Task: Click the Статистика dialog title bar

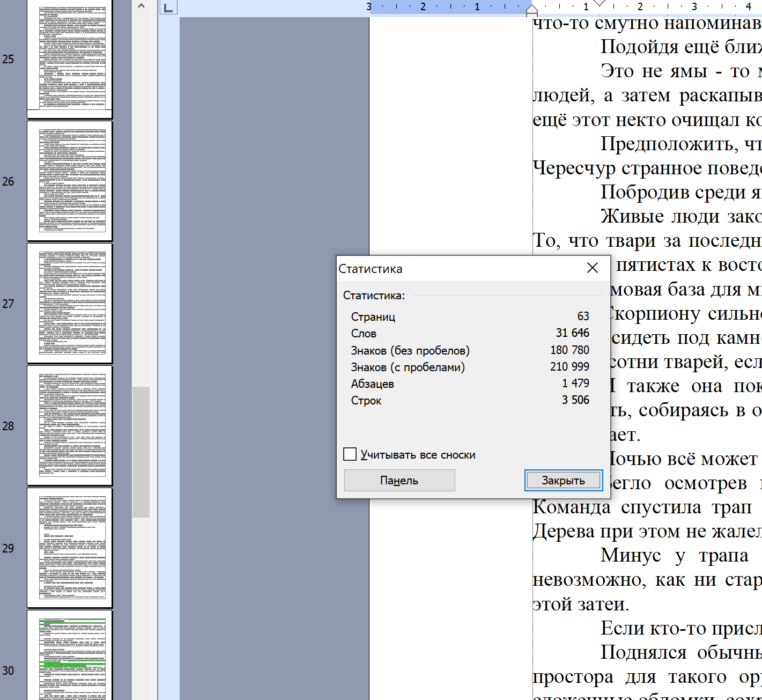Action: (456, 268)
